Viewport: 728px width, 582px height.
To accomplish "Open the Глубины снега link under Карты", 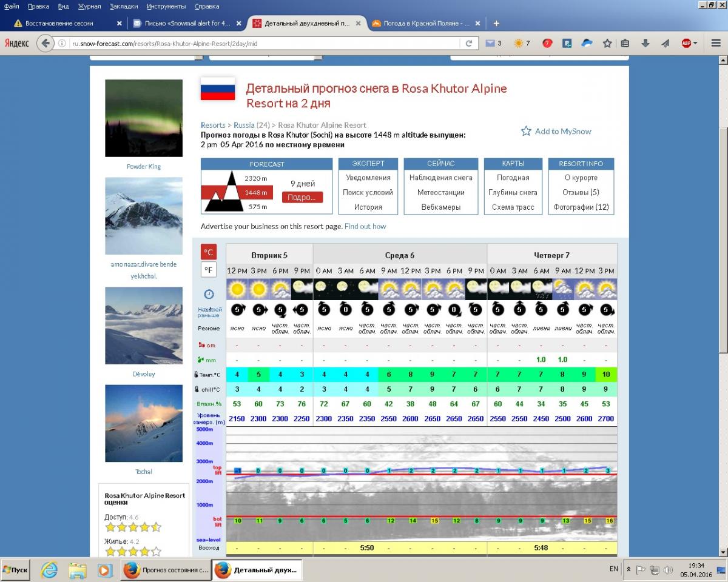I will click(x=513, y=192).
